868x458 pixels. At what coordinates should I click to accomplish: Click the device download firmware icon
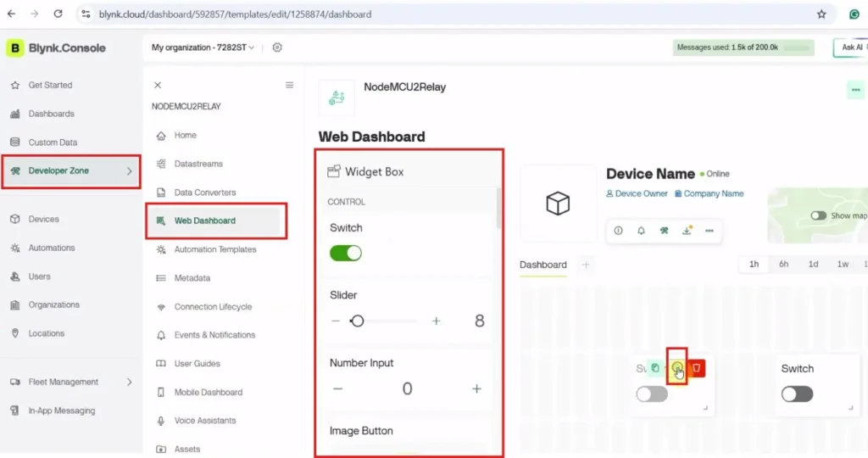pyautogui.click(x=687, y=231)
